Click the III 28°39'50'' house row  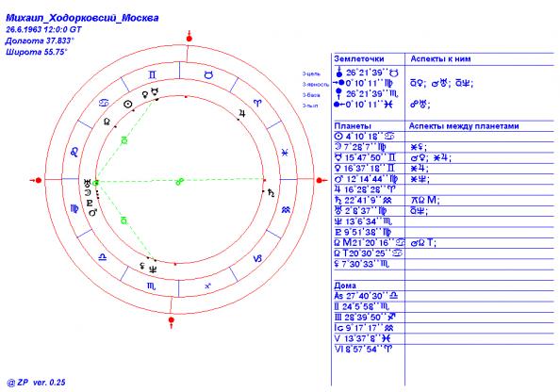365,318
